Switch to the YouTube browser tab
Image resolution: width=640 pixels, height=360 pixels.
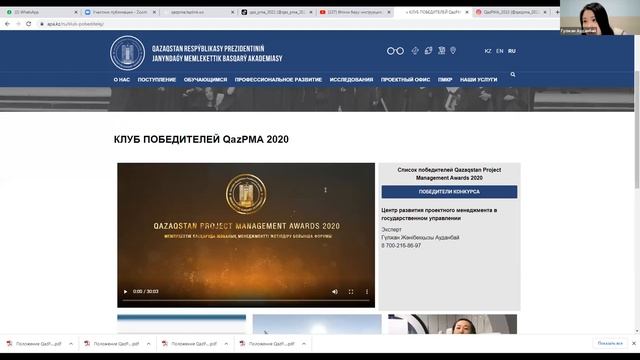355,12
